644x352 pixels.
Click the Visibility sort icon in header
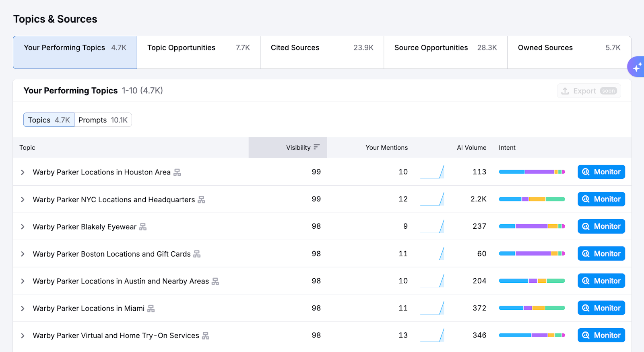[316, 147]
